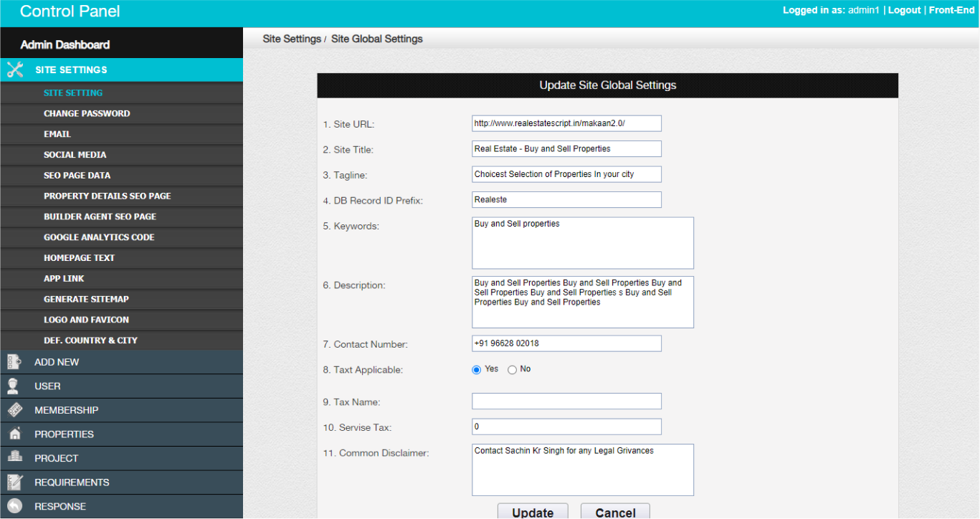The height and width of the screenshot is (519, 980).
Task: Open LOGO AND FAVICON menu item
Action: click(122, 320)
